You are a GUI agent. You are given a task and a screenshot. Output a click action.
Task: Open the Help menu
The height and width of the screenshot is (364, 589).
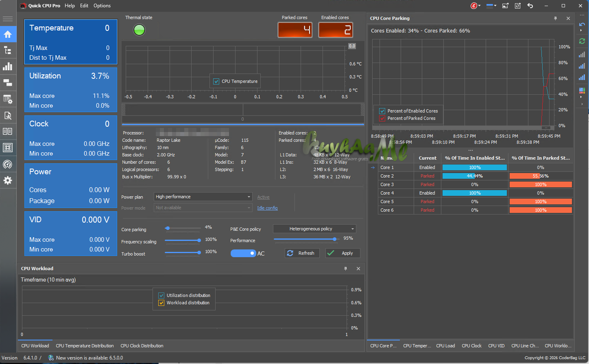[70, 6]
